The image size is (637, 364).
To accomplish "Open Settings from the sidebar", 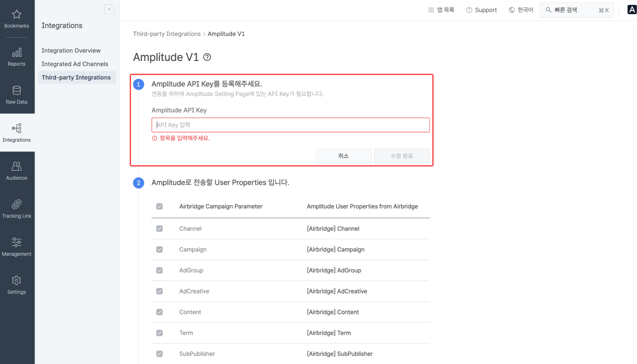I will [x=17, y=284].
